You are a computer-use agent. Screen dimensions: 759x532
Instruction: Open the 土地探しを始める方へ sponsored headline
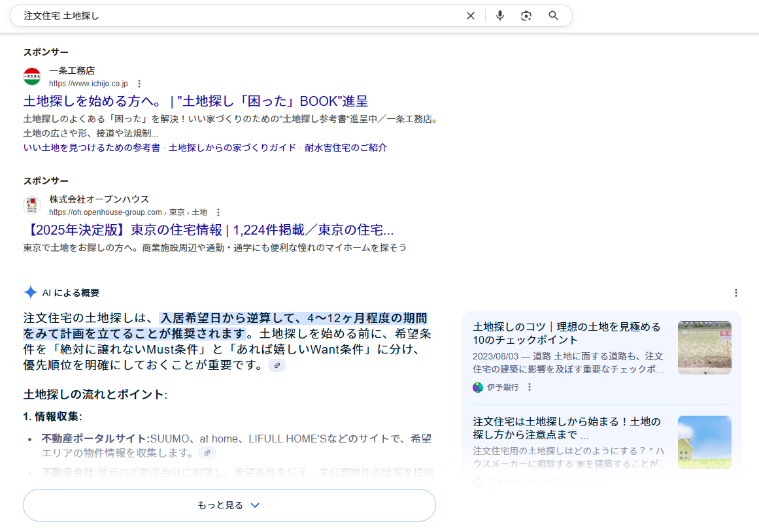[195, 101]
